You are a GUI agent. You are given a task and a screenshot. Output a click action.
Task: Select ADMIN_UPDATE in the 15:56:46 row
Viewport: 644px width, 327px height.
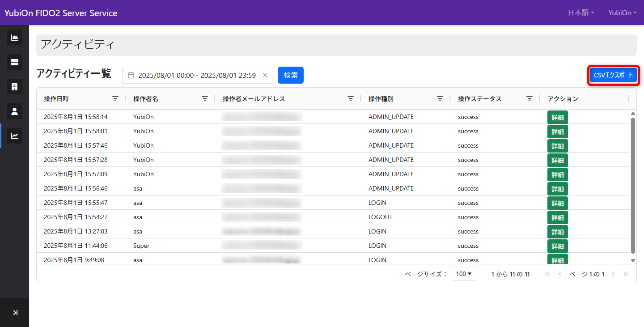tap(391, 188)
